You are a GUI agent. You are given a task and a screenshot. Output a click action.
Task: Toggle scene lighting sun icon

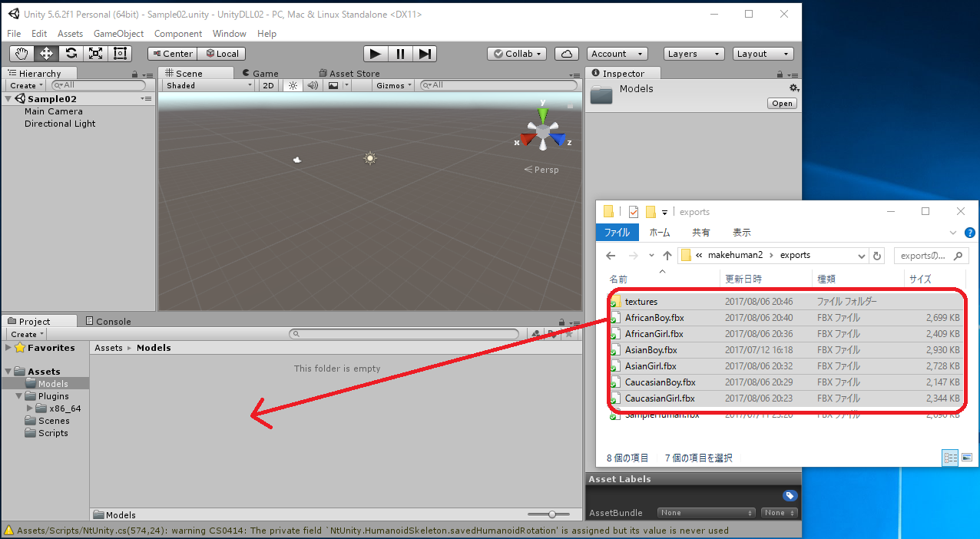pyautogui.click(x=293, y=86)
